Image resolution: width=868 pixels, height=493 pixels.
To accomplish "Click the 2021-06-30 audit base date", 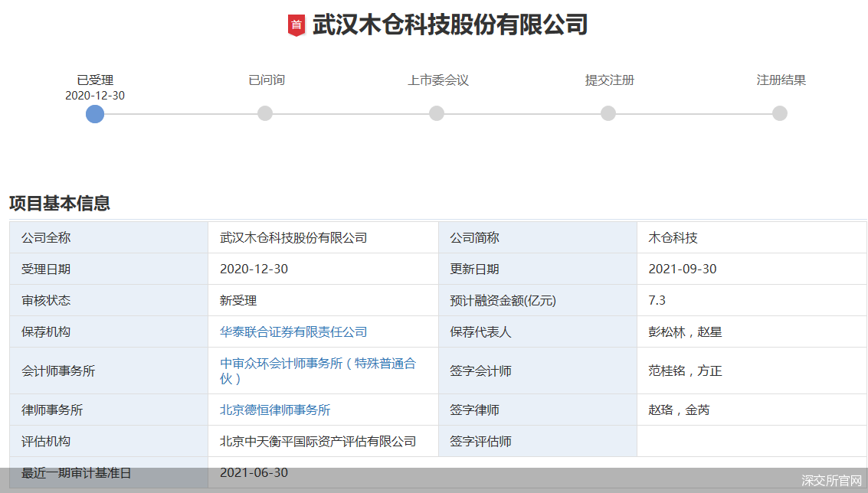I will (254, 473).
